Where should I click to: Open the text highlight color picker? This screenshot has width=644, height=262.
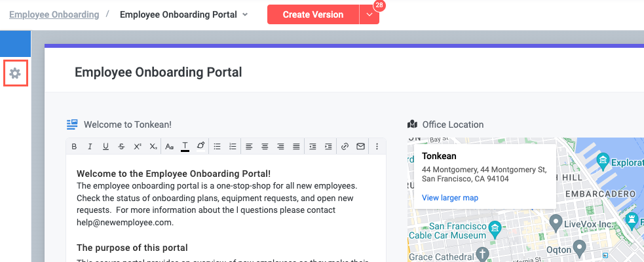[200, 146]
